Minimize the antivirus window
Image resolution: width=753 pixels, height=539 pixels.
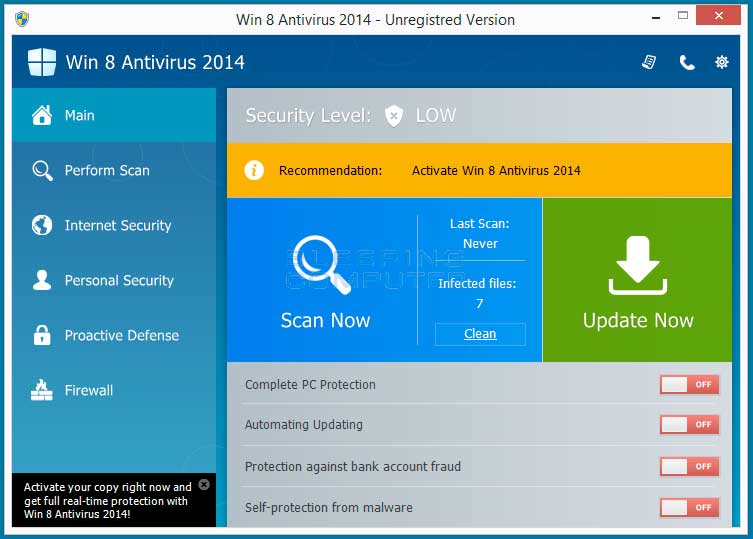[x=656, y=18]
